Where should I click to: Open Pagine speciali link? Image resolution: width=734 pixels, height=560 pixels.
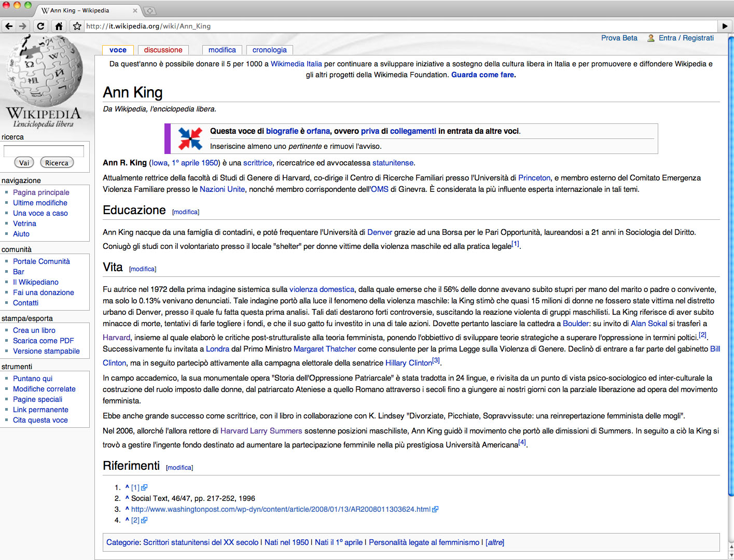tap(37, 399)
